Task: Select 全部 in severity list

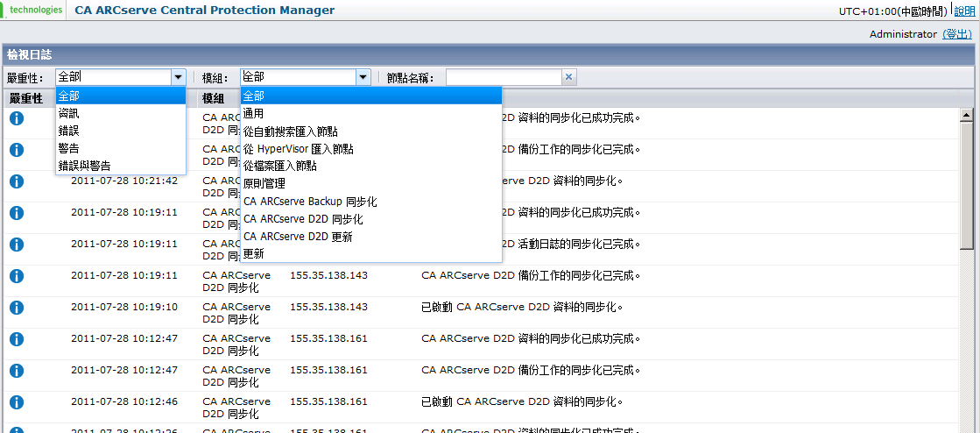Action: [121, 96]
